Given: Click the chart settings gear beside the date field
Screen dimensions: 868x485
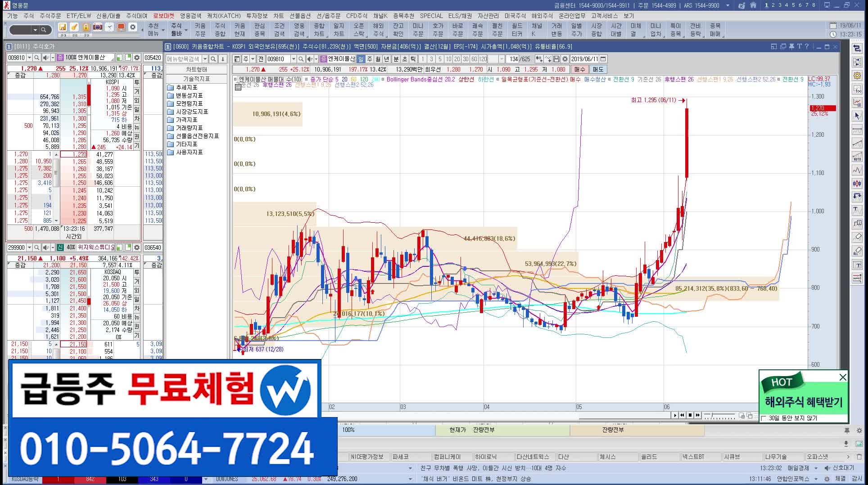Looking at the screenshot, I should [565, 59].
